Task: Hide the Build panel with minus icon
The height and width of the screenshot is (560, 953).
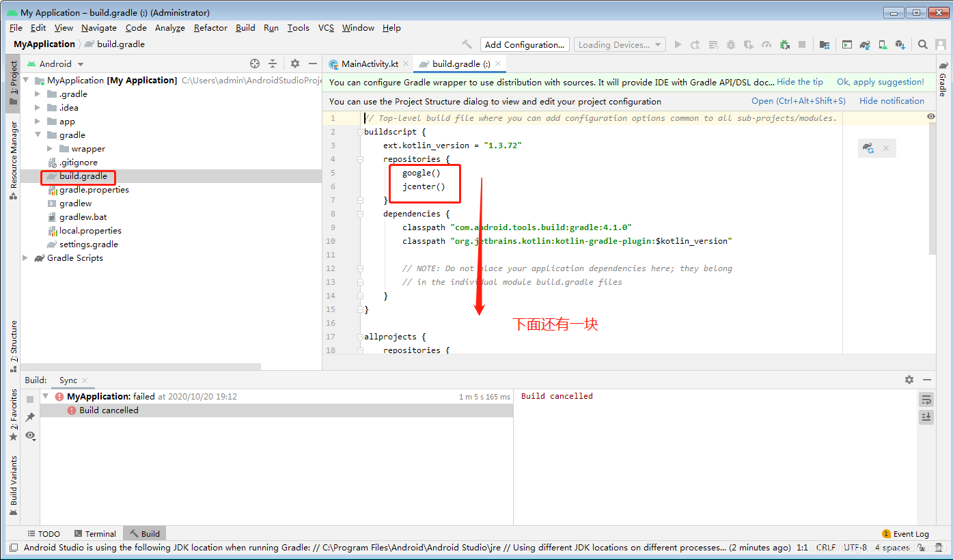Action: tap(927, 380)
